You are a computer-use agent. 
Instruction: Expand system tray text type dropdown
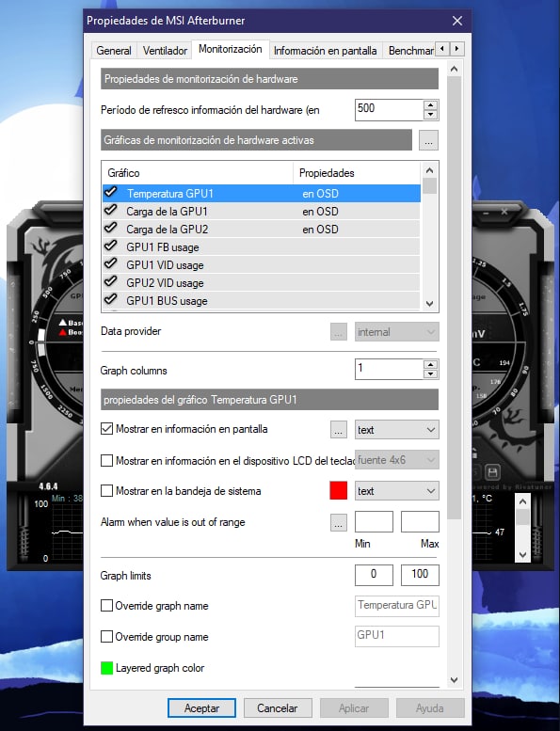(397, 491)
